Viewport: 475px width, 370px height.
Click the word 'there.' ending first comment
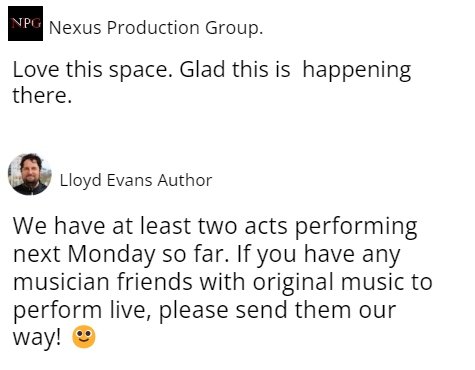(x=42, y=95)
